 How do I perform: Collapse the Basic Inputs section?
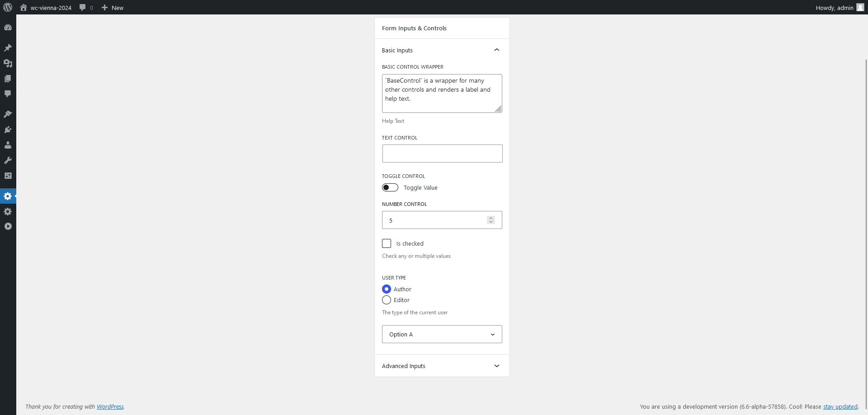pos(496,50)
